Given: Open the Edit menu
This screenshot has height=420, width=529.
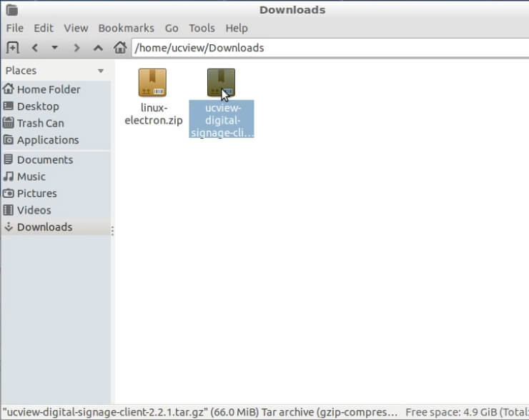Looking at the screenshot, I should tap(44, 28).
